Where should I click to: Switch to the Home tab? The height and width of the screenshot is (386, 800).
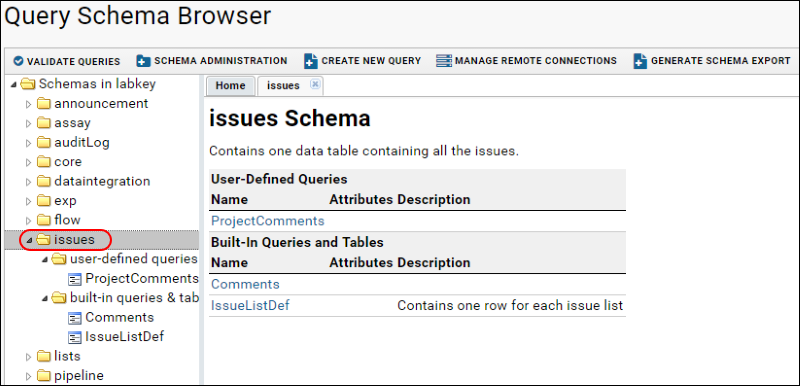tap(230, 86)
